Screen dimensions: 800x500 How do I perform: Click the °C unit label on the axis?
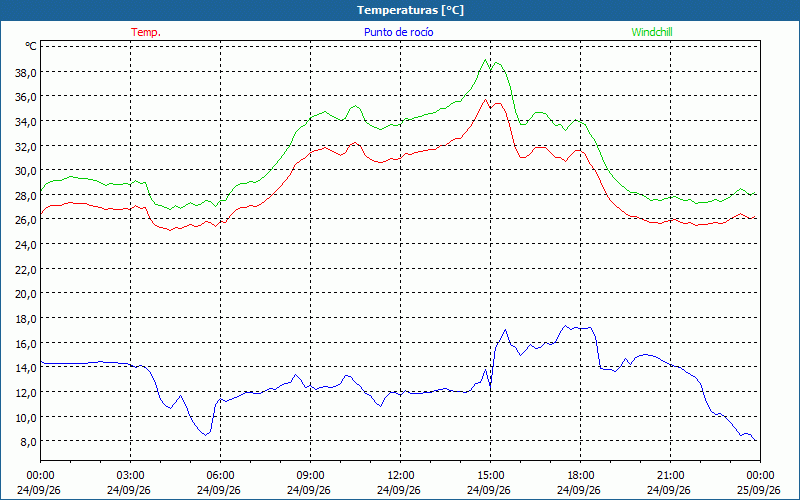[x=31, y=46]
